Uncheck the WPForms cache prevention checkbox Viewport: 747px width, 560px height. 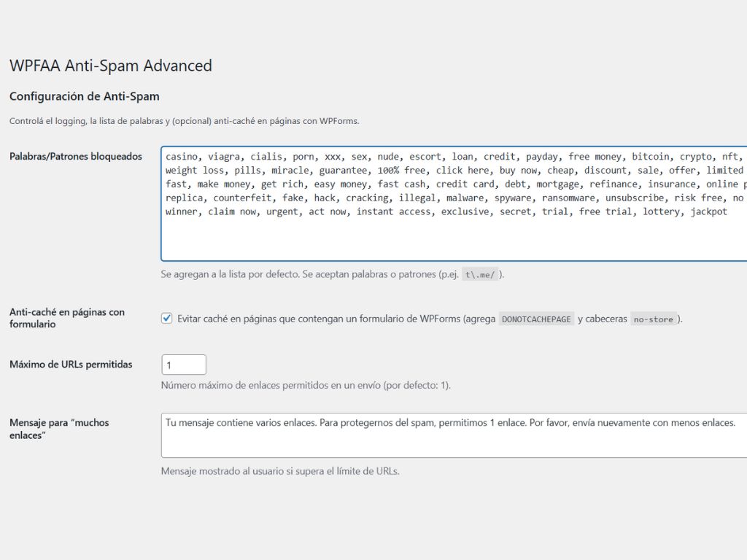pyautogui.click(x=166, y=318)
